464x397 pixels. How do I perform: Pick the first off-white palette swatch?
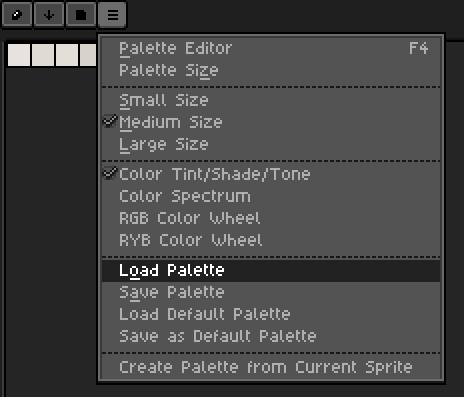[19, 55]
